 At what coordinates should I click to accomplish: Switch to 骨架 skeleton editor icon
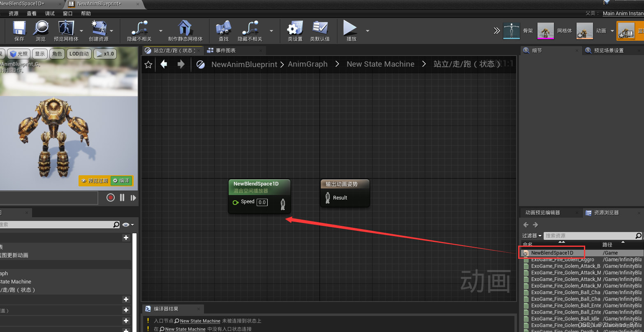click(512, 31)
